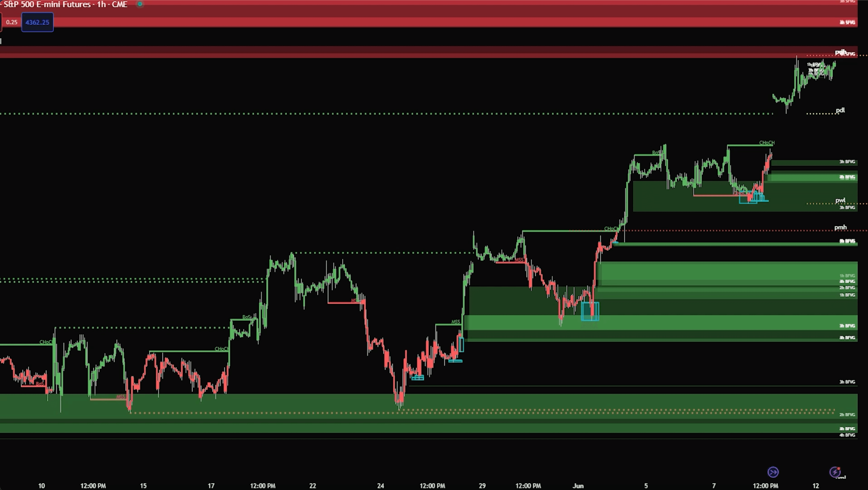Viewport: 868px width, 490px height.
Task: Select the pdl level label
Action: pos(840,110)
